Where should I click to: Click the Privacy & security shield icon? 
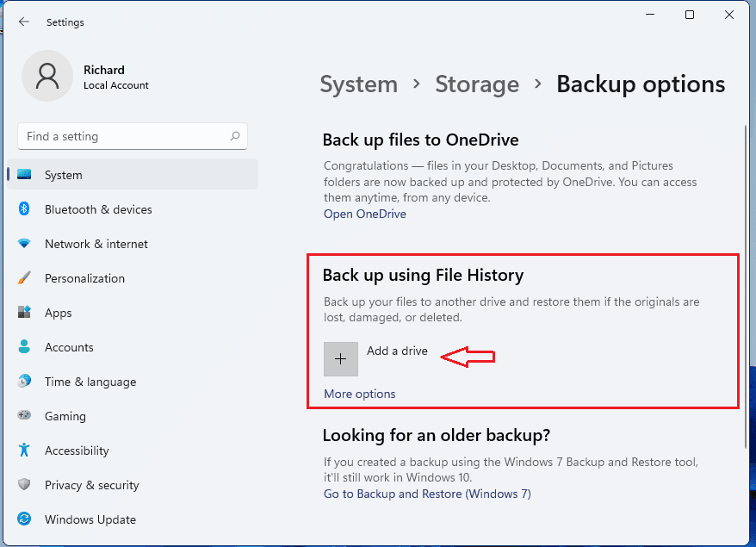[25, 485]
